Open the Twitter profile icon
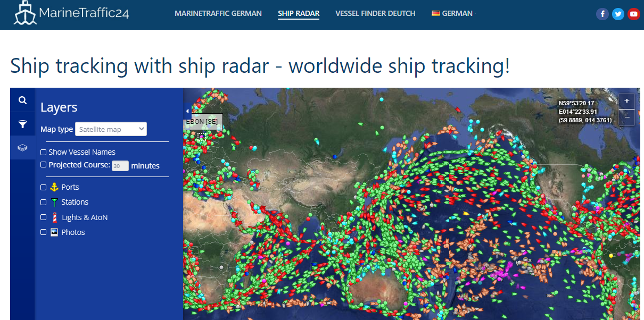This screenshot has width=644, height=320. [x=618, y=14]
